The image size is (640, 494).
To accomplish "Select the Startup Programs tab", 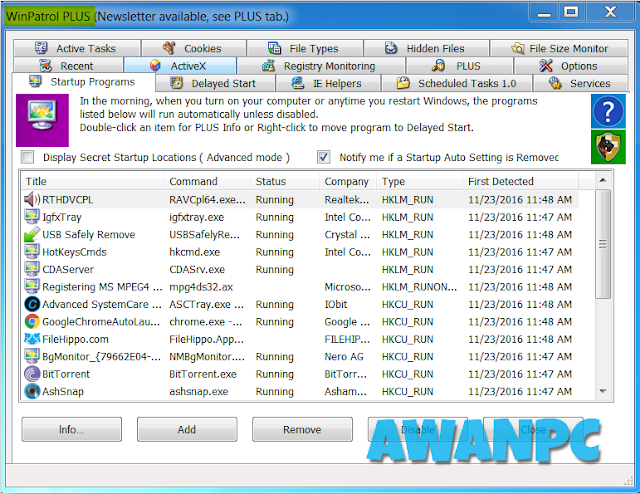I will click(x=83, y=82).
